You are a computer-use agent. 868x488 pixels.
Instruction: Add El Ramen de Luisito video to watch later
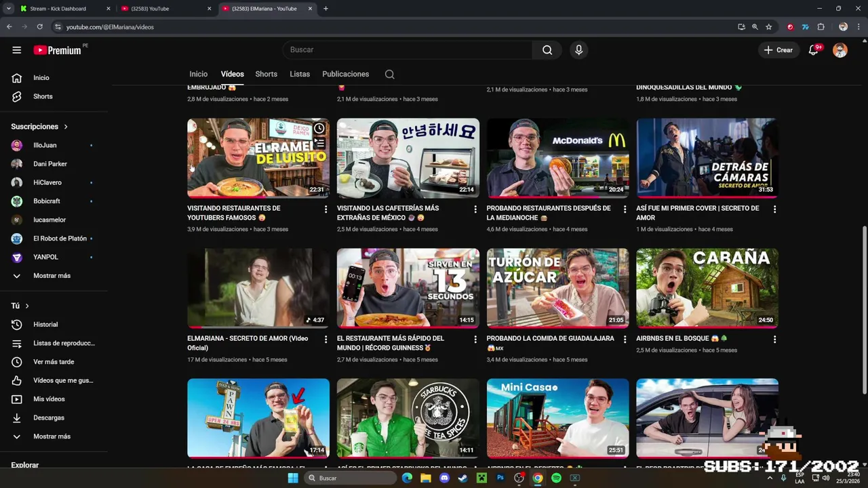tap(319, 129)
